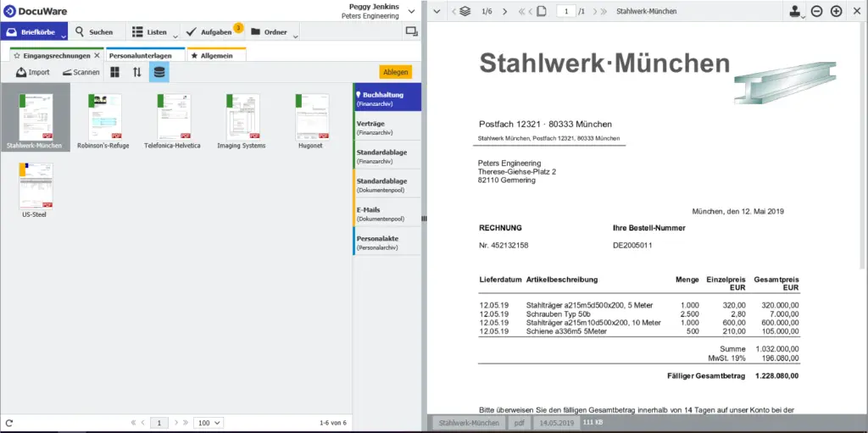Image resolution: width=868 pixels, height=433 pixels.
Task: Select the Robinson's-Refuge document thumbnail
Action: tap(104, 118)
